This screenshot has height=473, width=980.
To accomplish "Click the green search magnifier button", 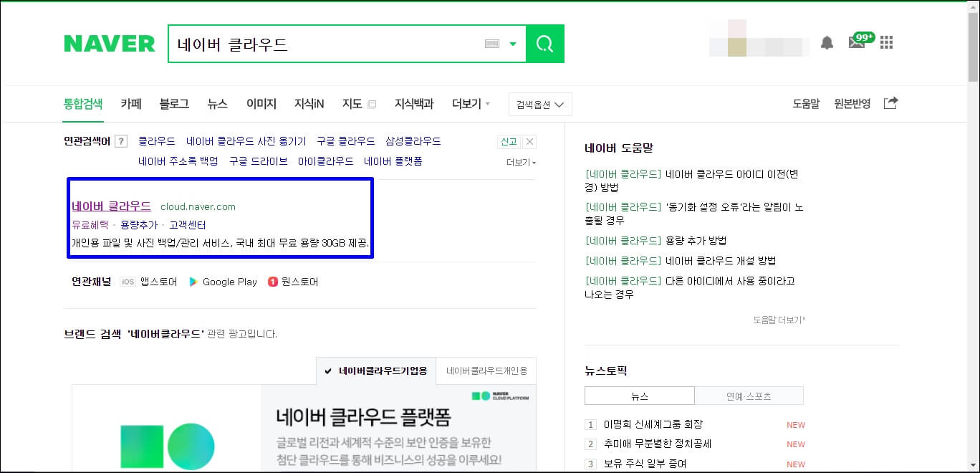I will click(x=545, y=44).
